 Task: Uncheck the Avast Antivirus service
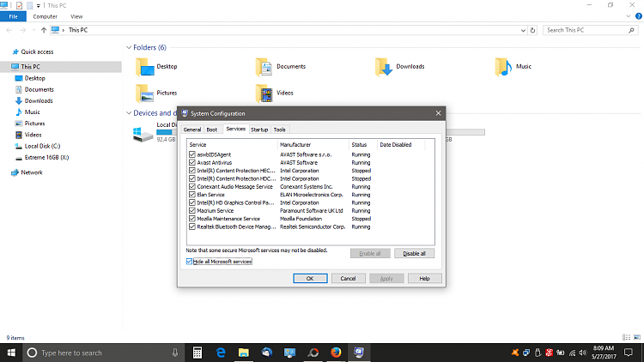coord(191,162)
